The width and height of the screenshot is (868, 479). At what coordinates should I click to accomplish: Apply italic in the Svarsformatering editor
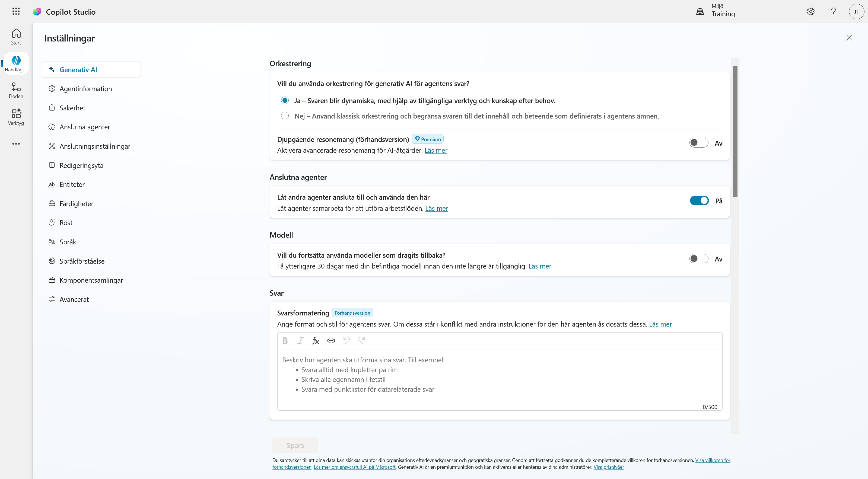(300, 341)
